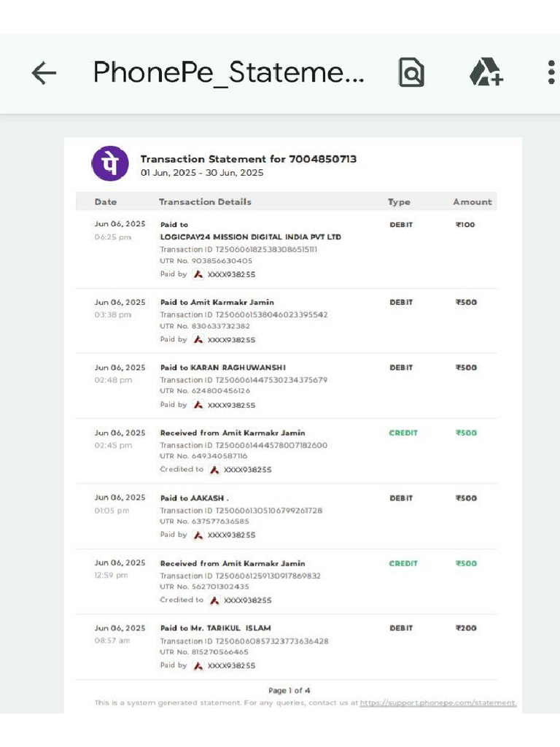560x747 pixels.
Task: Open support.phonepe.com statement link
Action: [x=438, y=703]
